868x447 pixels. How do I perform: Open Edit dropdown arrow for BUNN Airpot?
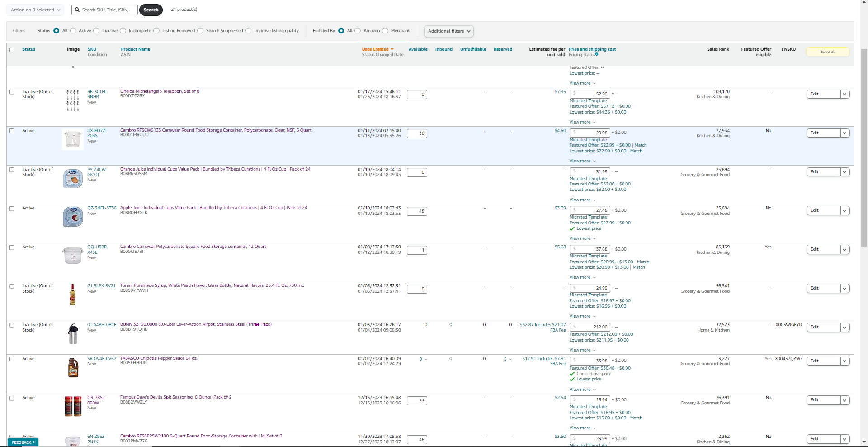click(x=844, y=327)
